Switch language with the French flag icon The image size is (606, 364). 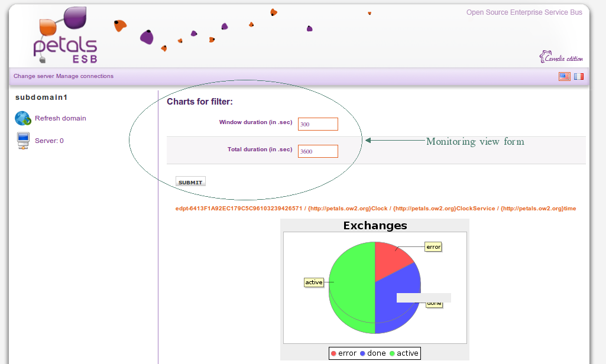578,76
